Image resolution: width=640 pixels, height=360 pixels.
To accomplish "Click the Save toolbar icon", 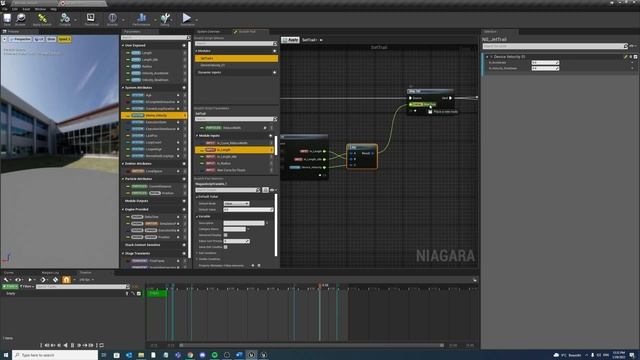I will pyautogui.click(x=7, y=19).
